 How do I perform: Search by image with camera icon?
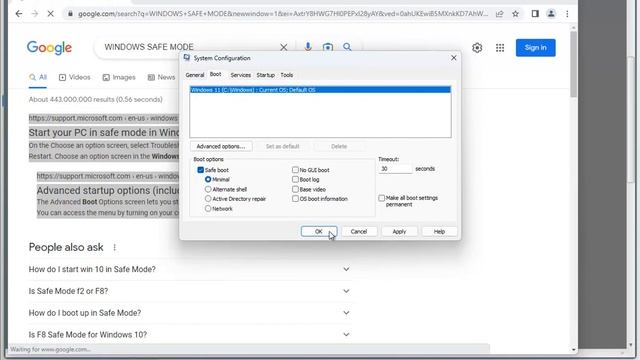(328, 47)
